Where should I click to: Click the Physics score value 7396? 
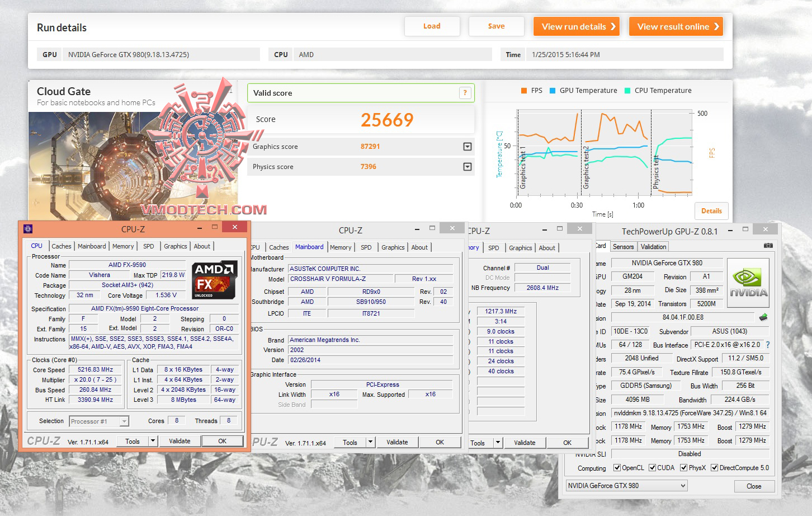(369, 167)
